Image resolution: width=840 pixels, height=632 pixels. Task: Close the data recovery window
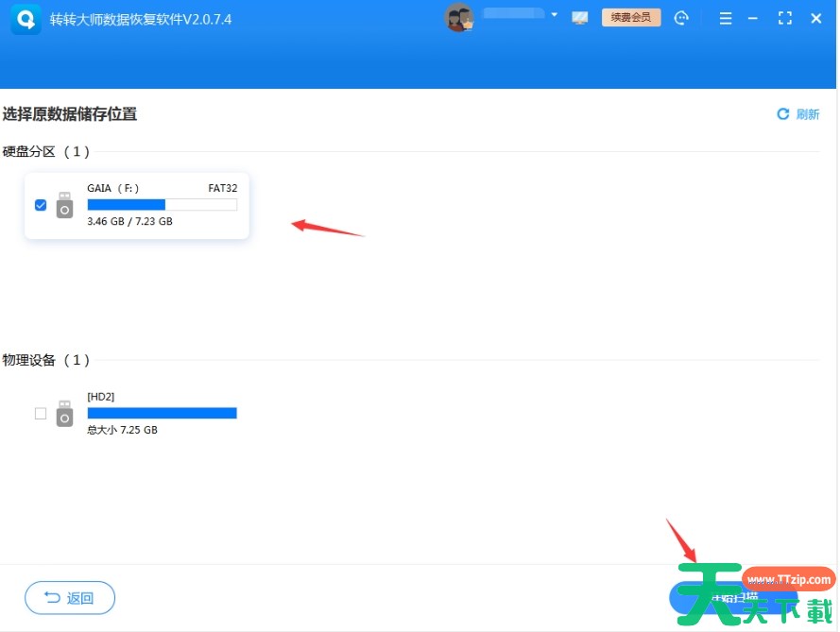coord(815,18)
